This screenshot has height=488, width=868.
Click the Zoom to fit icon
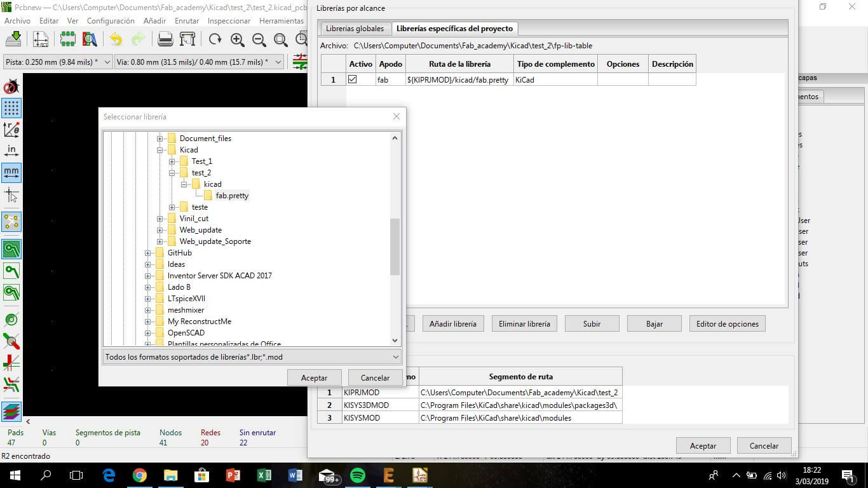pos(280,39)
